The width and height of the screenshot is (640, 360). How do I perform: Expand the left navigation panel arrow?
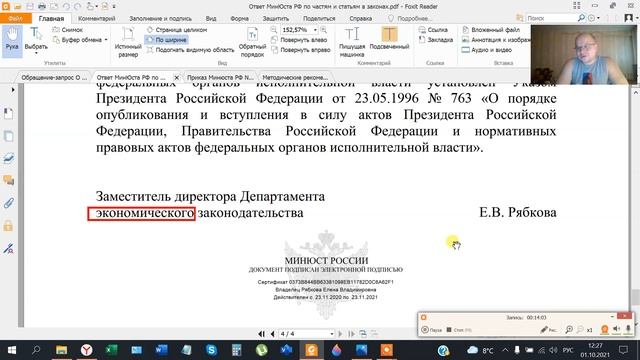(13, 89)
